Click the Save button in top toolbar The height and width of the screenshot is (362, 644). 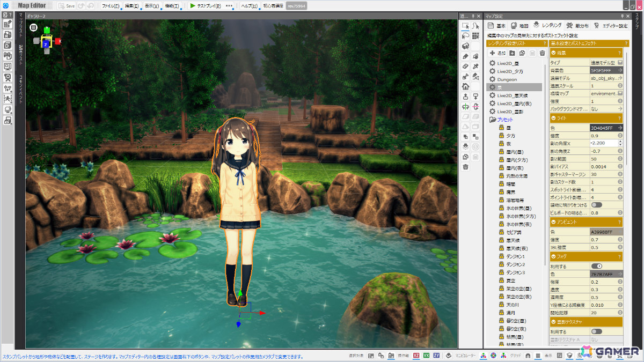click(x=67, y=5)
